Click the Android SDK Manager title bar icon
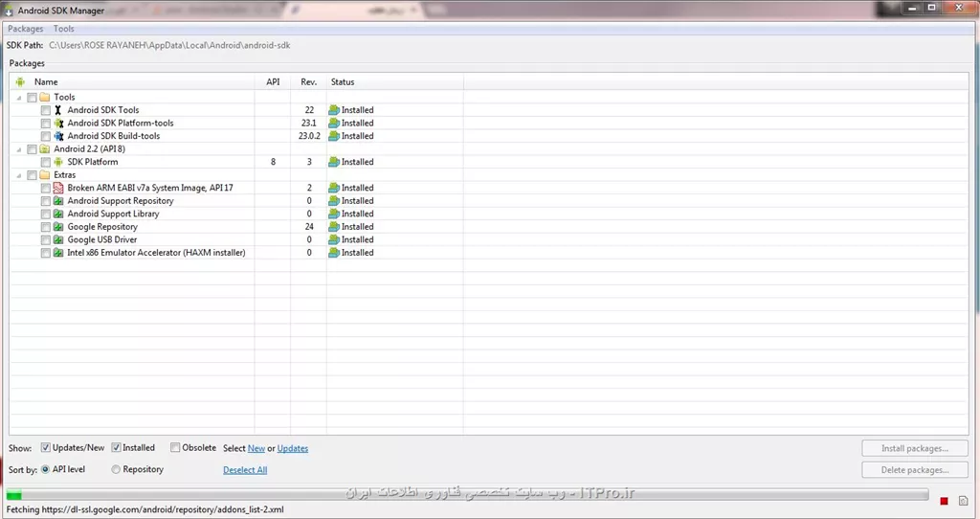Viewport: 980px width, 519px height. [9, 11]
